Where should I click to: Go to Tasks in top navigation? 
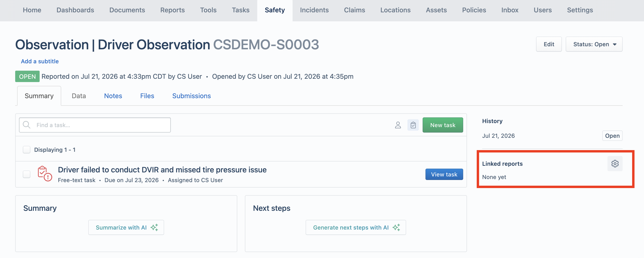(241, 10)
